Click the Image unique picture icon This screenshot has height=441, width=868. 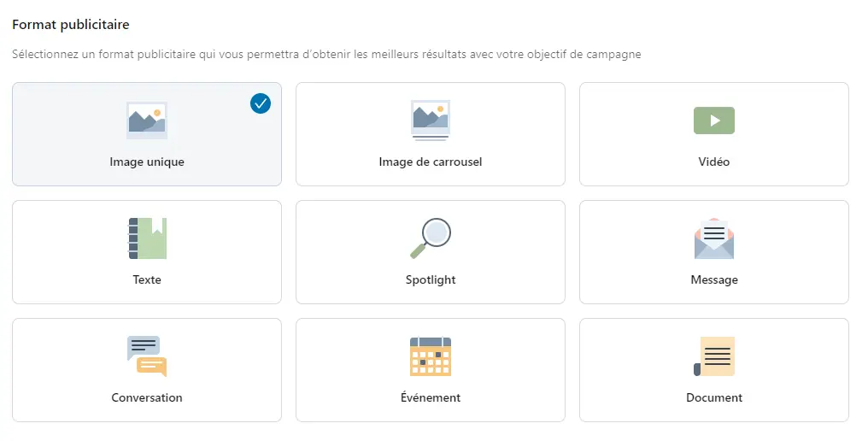click(x=147, y=121)
